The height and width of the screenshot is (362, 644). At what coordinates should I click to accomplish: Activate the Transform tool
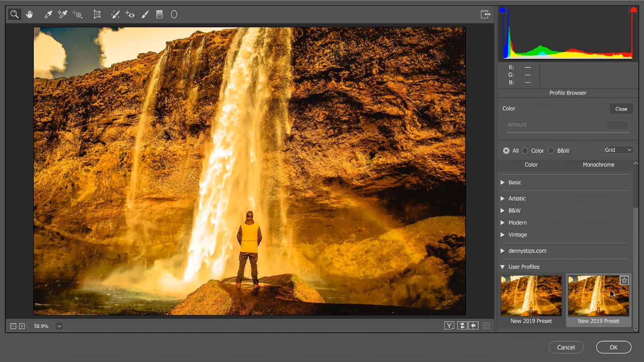97,14
